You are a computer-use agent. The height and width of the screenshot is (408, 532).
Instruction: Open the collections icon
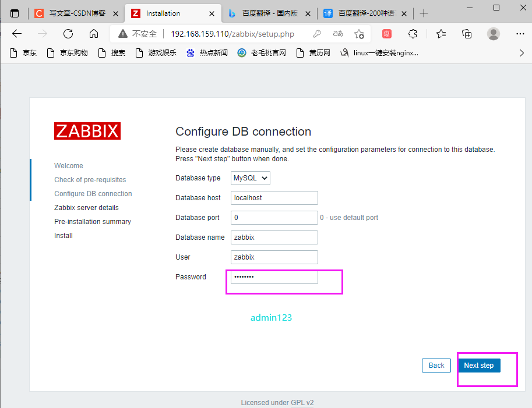467,34
